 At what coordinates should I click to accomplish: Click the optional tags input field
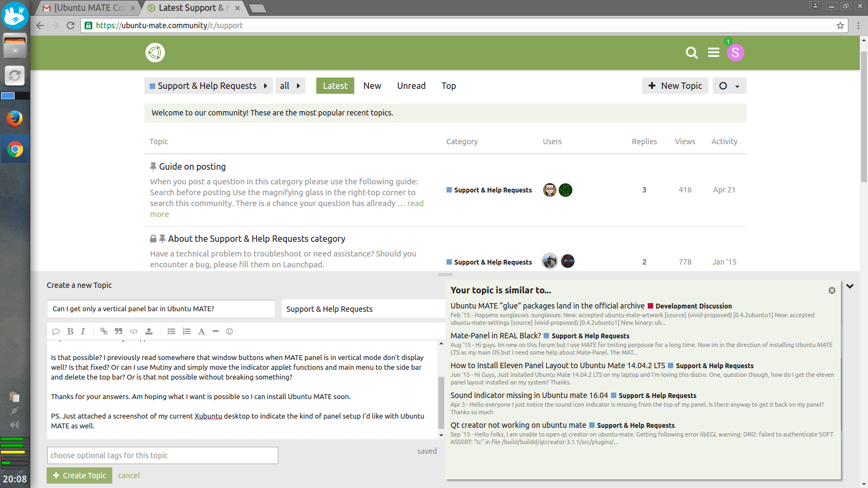pyautogui.click(x=163, y=455)
